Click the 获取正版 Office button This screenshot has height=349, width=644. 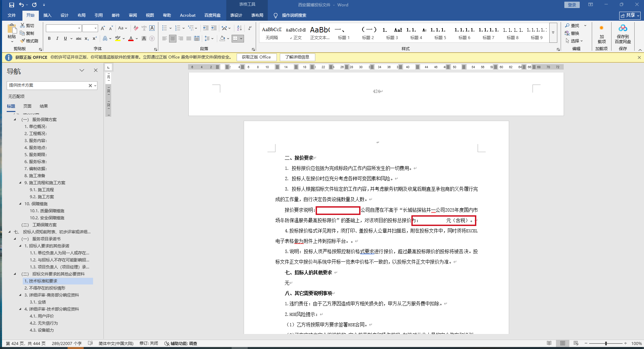click(256, 57)
